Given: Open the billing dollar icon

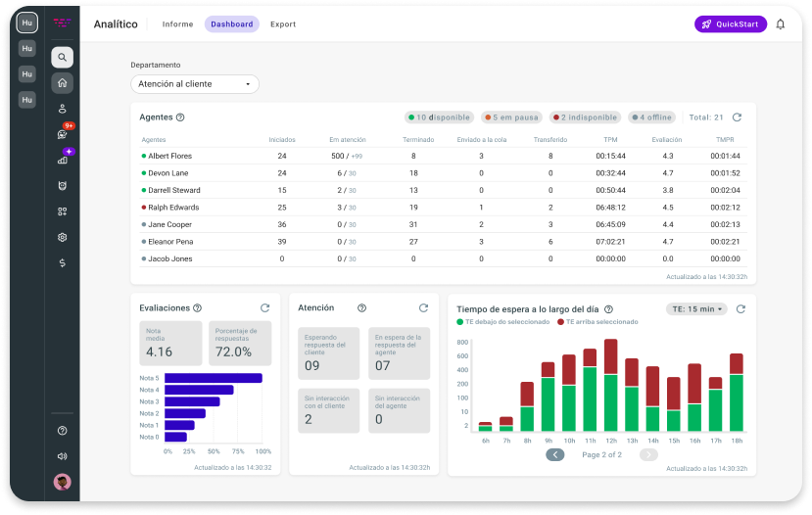Looking at the screenshot, I should tap(62, 263).
